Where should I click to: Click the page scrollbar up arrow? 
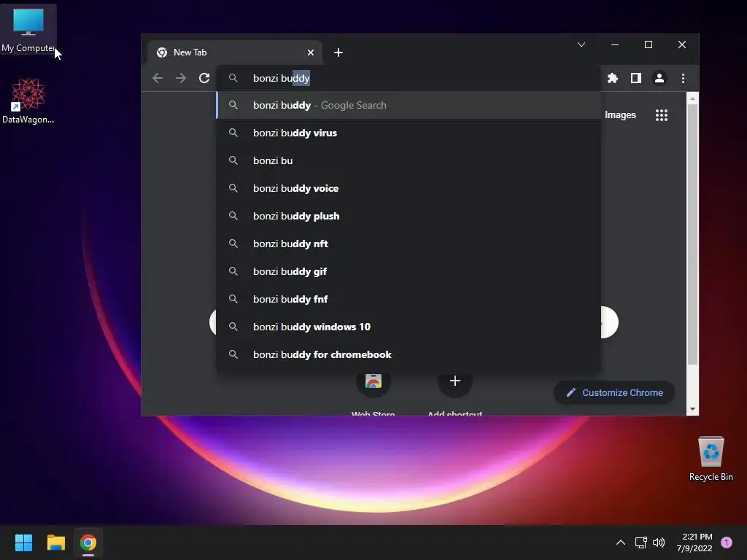coord(693,98)
